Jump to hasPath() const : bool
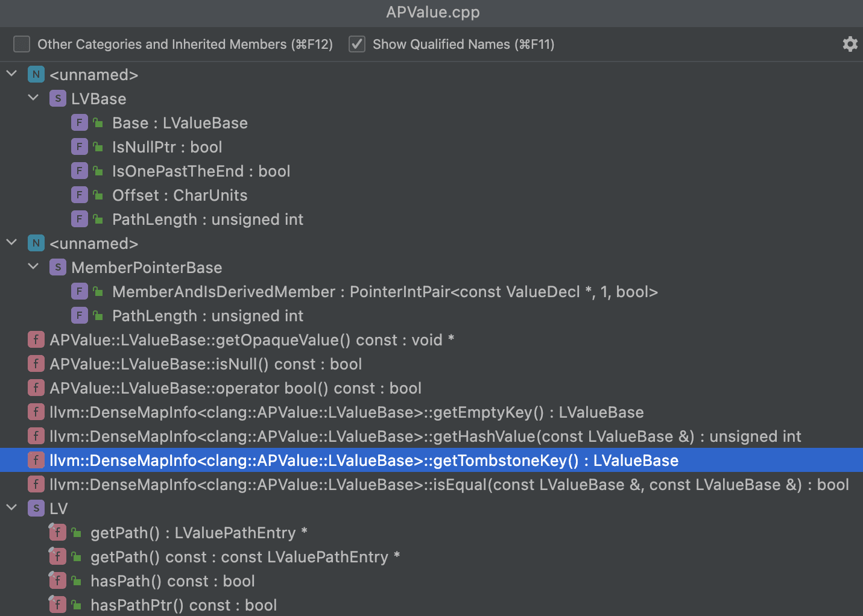 tap(431, 580)
